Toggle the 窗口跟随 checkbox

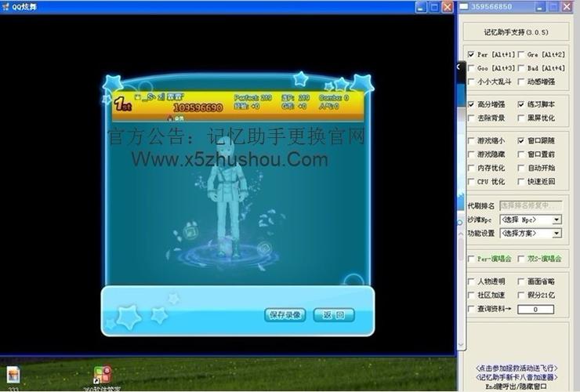point(520,140)
